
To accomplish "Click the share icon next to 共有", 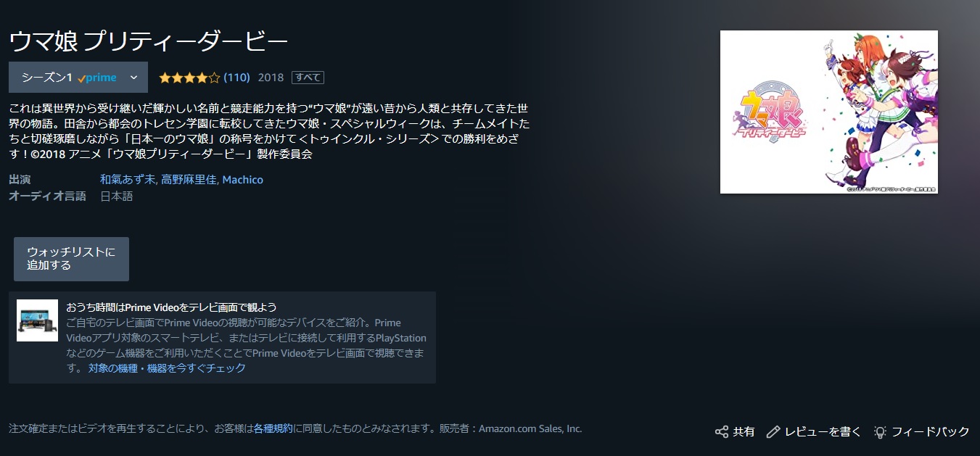I will pos(722,431).
